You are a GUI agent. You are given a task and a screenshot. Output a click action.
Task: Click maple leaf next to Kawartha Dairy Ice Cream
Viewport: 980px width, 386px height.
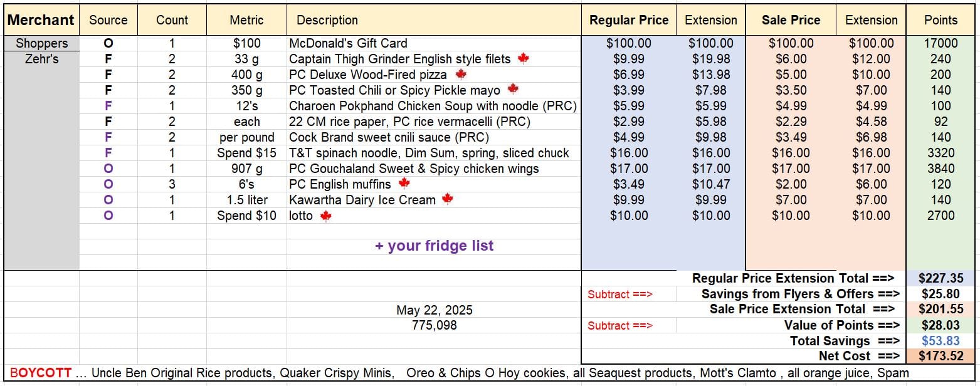pyautogui.click(x=447, y=199)
